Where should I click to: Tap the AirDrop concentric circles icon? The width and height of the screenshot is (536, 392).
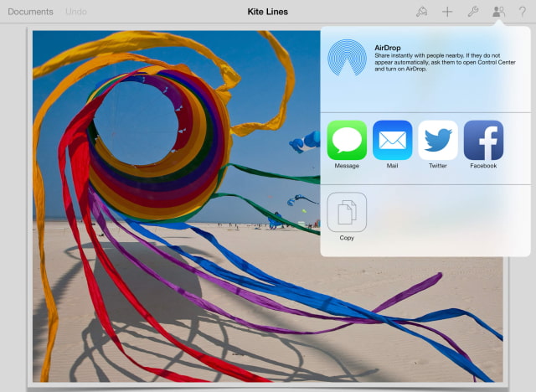pos(347,56)
